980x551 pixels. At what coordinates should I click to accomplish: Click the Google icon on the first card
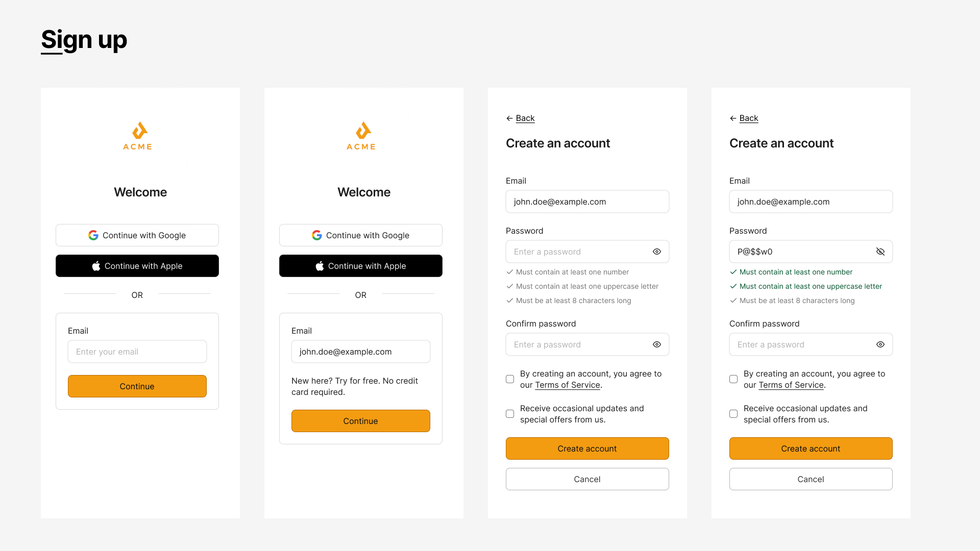click(x=93, y=235)
